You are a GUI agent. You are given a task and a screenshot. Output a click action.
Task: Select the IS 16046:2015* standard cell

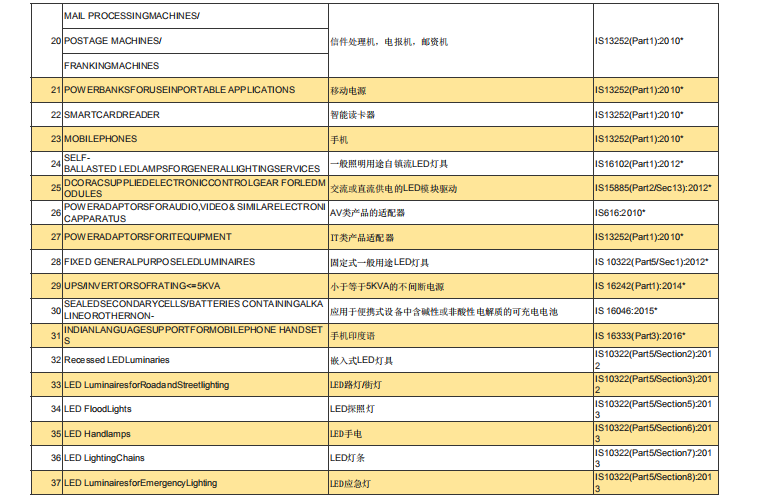click(x=629, y=311)
